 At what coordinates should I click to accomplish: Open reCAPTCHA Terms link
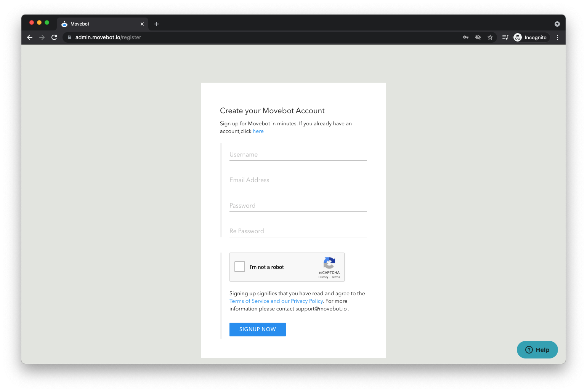(x=336, y=277)
